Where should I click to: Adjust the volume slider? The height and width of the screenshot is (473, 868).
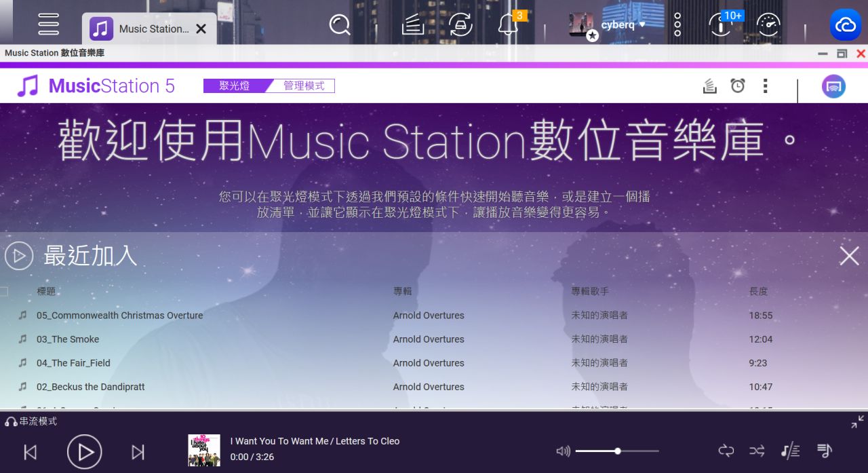[x=617, y=451]
